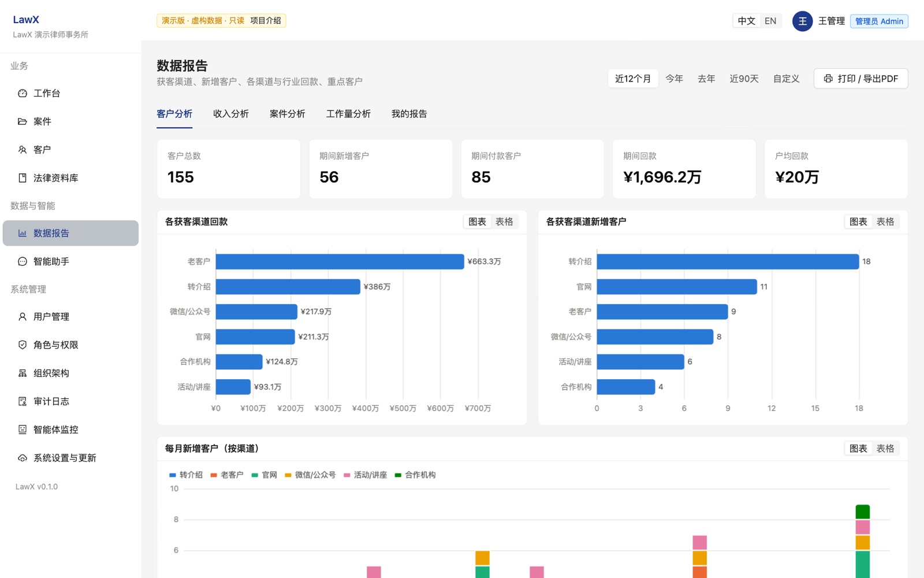The height and width of the screenshot is (578, 924).
Task: Click the 组织架构 hierarchy icon
Action: point(23,373)
